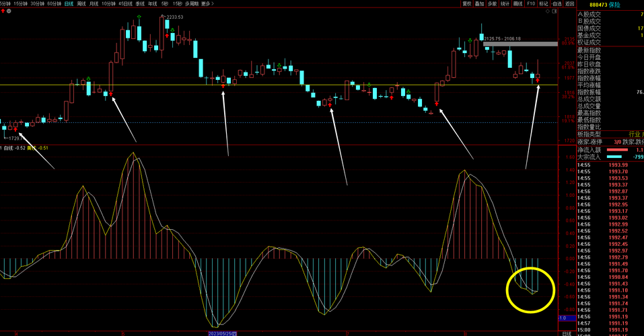Click the 最新指数 row
The width and height of the screenshot is (644, 336).
click(x=610, y=50)
